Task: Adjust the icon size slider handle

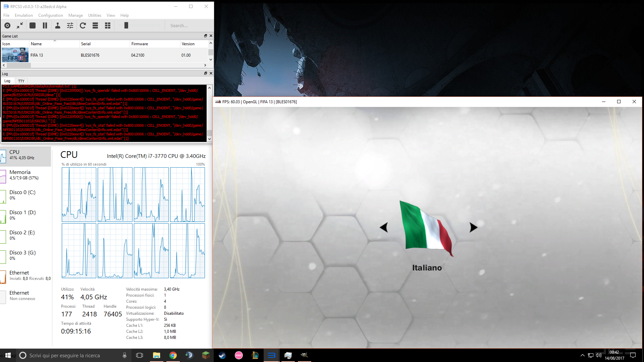Action: (x=126, y=25)
